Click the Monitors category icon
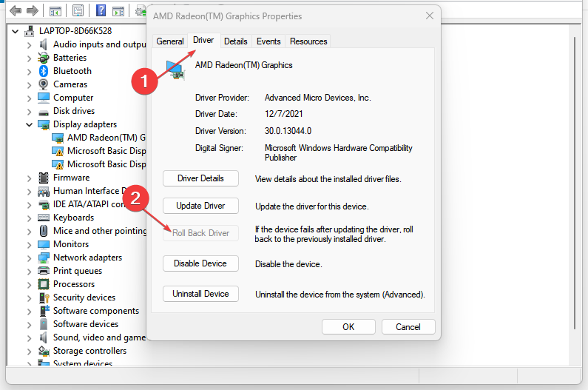 (44, 244)
